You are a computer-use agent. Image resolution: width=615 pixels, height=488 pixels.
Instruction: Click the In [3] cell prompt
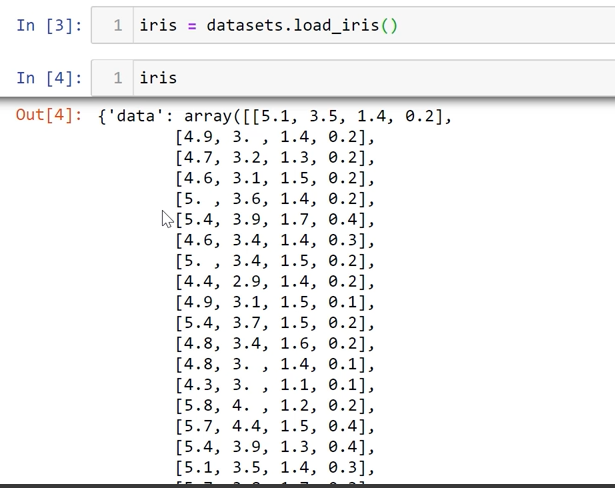click(48, 25)
